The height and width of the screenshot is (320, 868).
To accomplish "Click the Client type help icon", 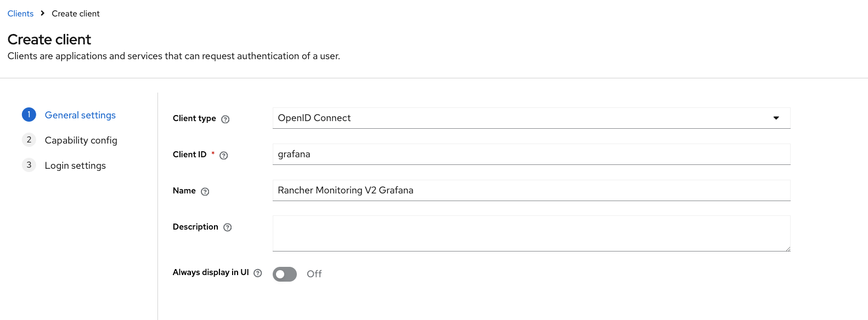I will (225, 119).
